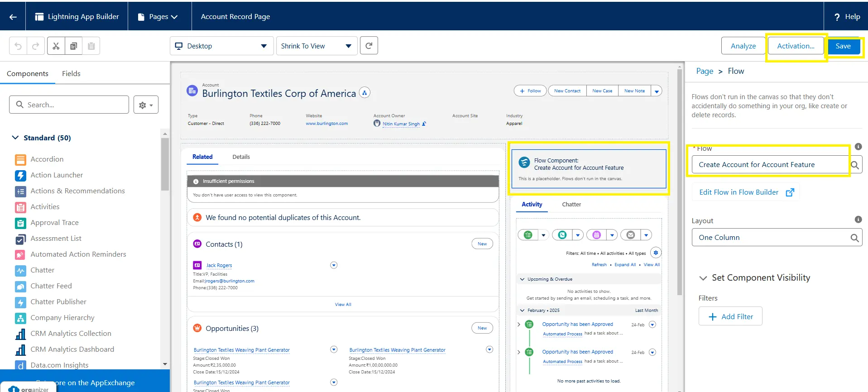Switch to the Components tab
This screenshot has width=868, height=392.
click(28, 74)
